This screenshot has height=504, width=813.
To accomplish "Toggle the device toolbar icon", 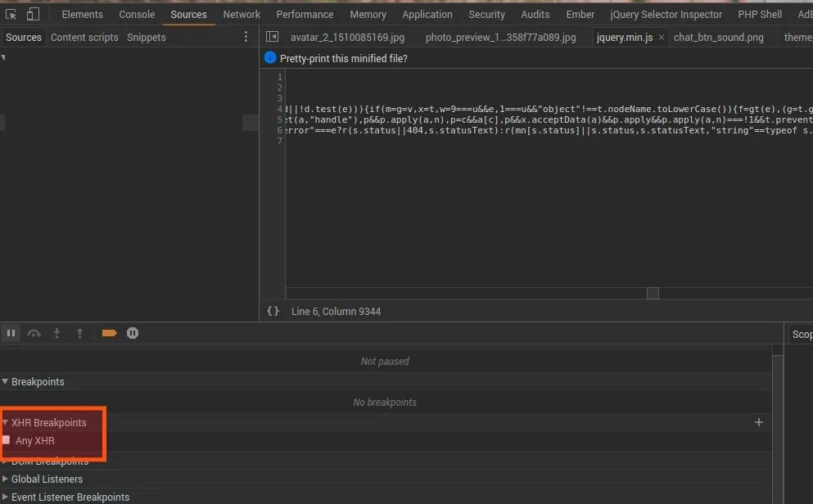I will (33, 14).
